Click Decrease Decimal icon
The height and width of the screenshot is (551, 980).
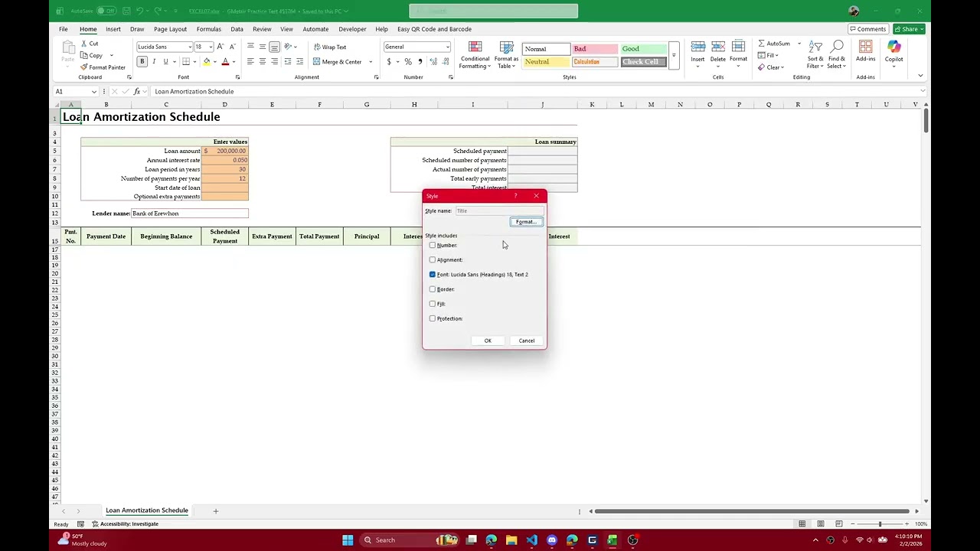(446, 61)
